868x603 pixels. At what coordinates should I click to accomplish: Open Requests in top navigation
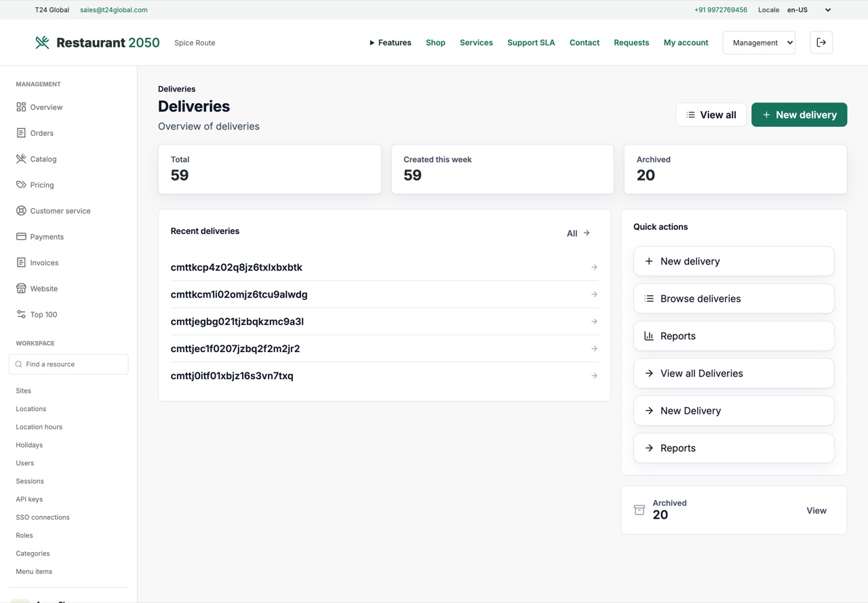[631, 43]
